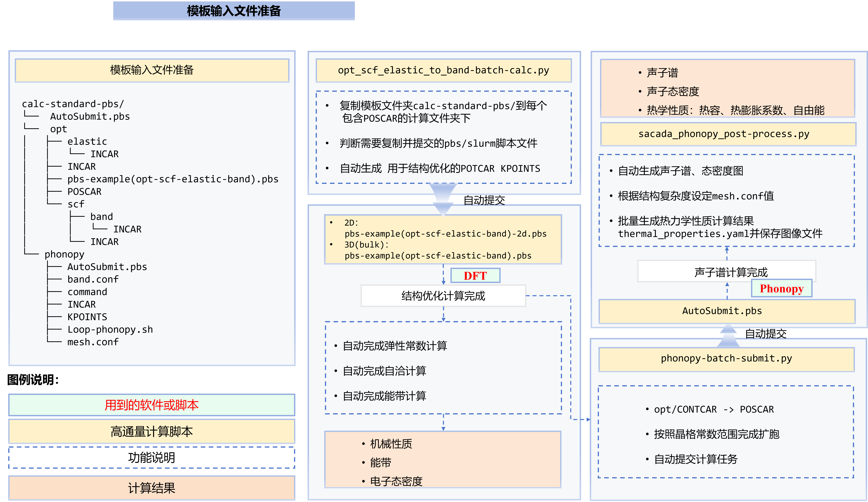Click the 自动提交 label above phonopy-batch-submit
The image size is (868, 502).
[x=766, y=334]
